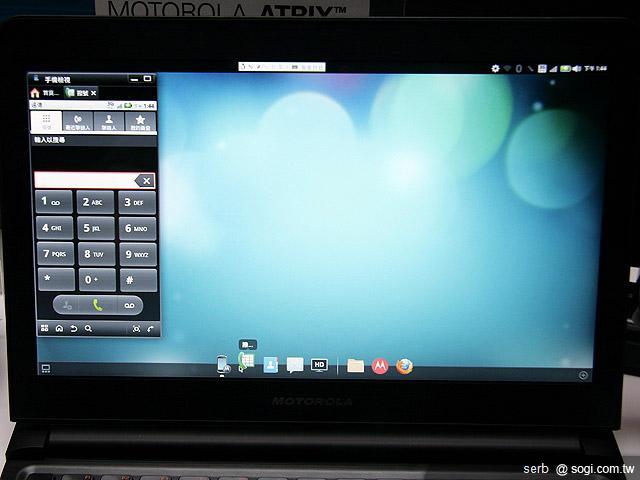Tap the 2 ABC key

coord(96,202)
